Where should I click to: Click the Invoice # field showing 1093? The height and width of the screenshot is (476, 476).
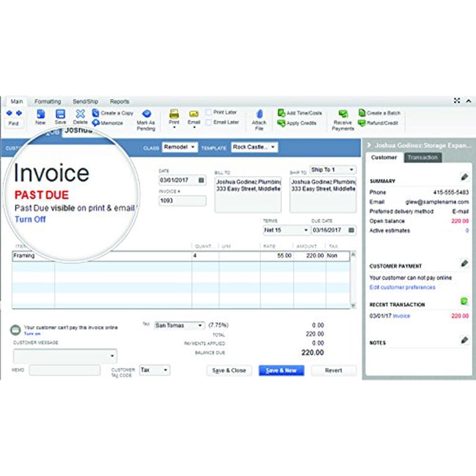tap(182, 201)
